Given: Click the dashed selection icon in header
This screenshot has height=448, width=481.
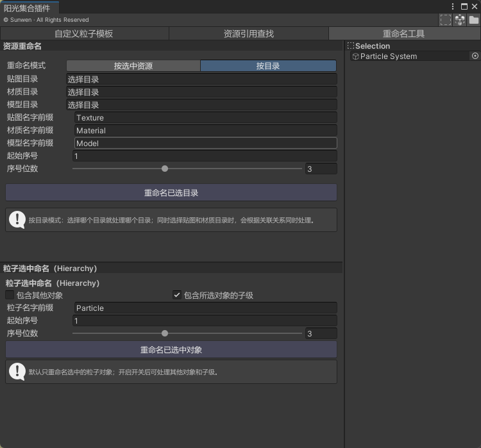Looking at the screenshot, I should [446, 20].
